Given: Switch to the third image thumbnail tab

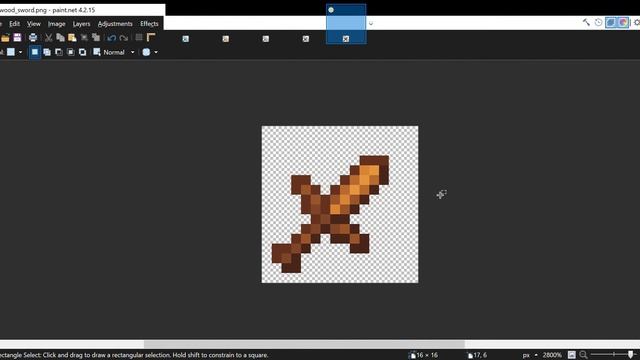Looking at the screenshot, I should coord(266,39).
